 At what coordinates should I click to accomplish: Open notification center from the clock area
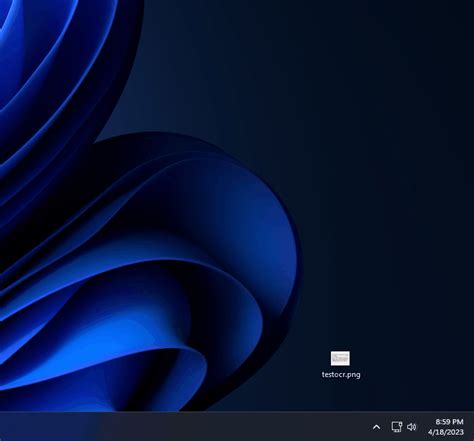point(446,427)
